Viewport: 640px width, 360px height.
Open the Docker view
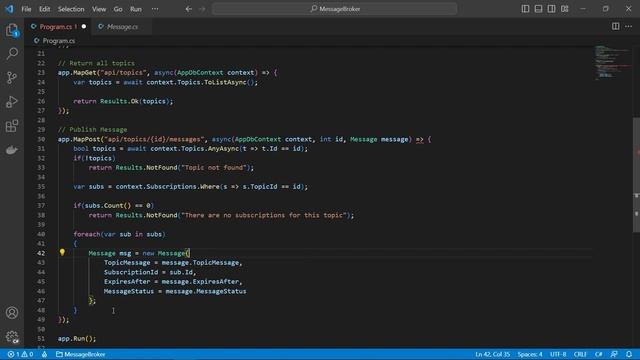click(x=12, y=150)
